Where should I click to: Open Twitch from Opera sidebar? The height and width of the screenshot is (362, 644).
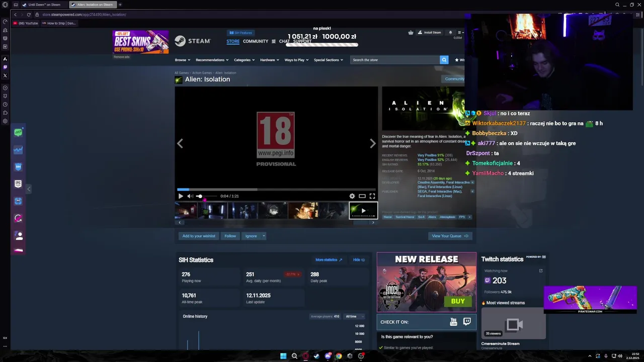pos(5,67)
